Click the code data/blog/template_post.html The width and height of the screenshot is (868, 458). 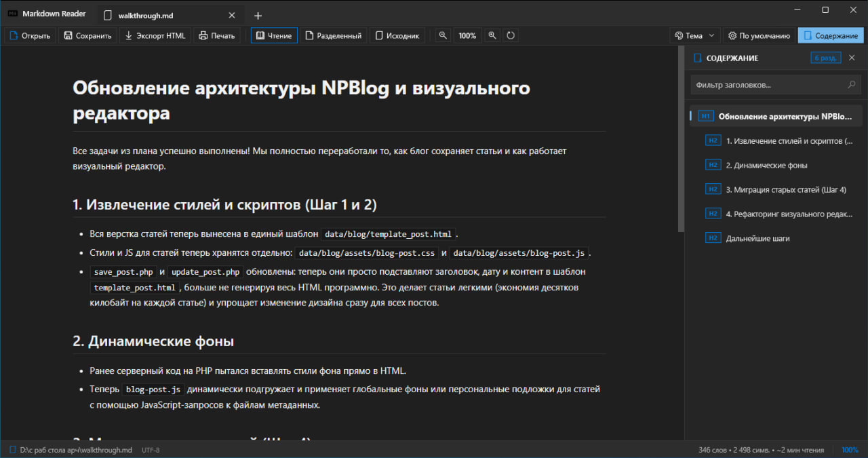click(x=388, y=234)
